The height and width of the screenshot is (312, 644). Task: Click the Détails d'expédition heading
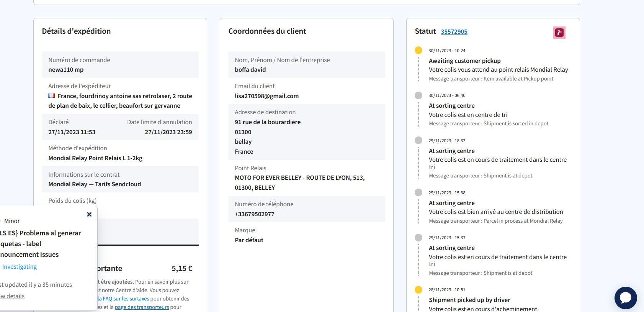76,31
